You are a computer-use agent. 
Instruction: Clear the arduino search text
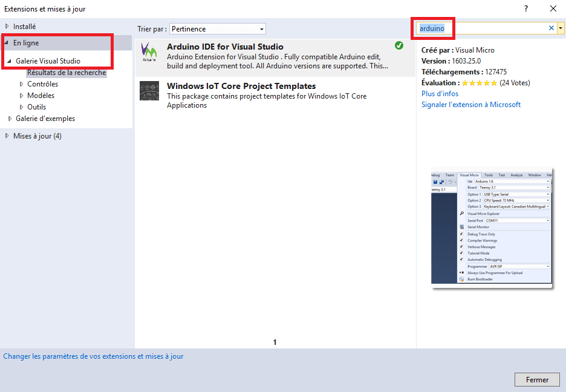pyautogui.click(x=551, y=28)
